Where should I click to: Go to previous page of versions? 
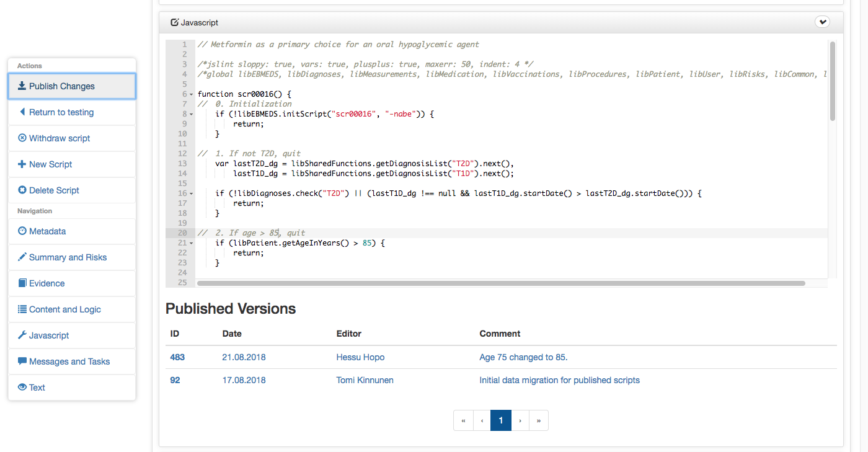click(482, 420)
